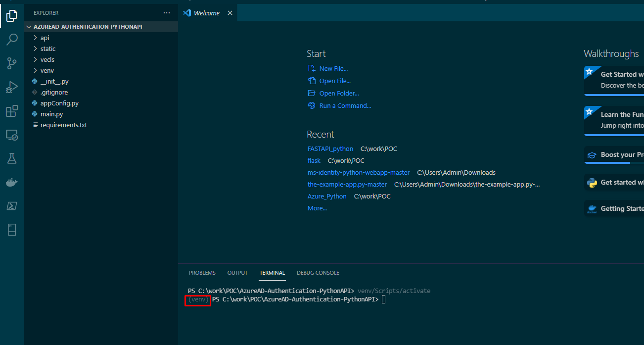
Task: Select main.py in the Explorer
Action: click(51, 114)
